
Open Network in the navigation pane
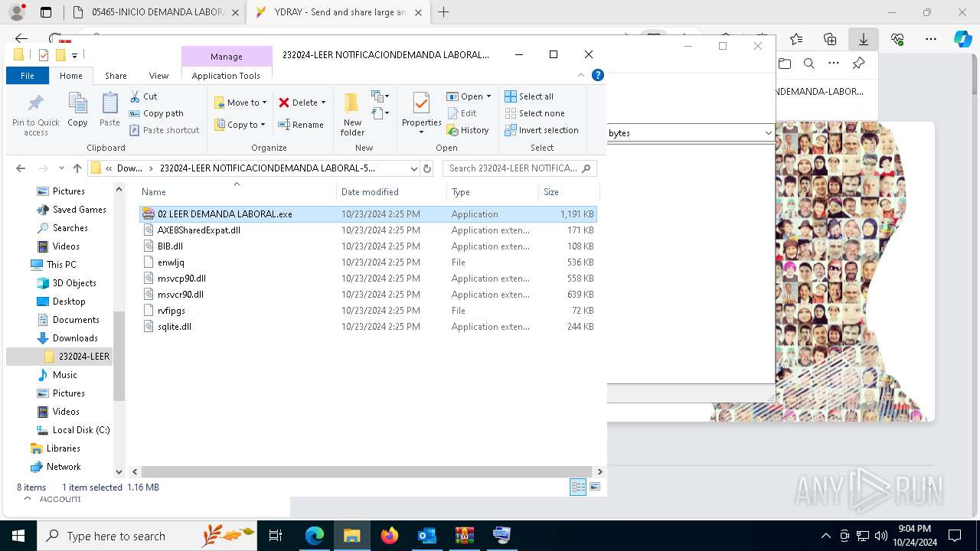pos(64,467)
